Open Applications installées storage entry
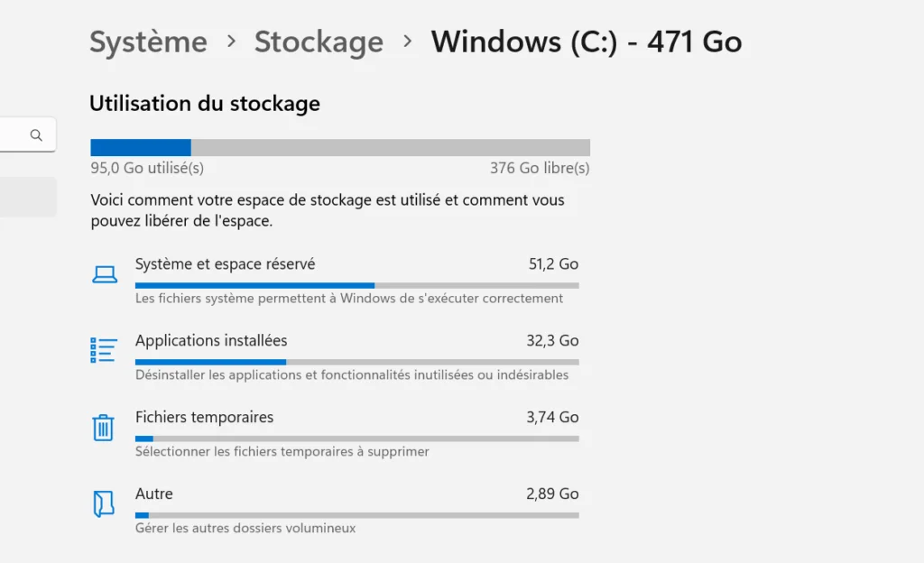The width and height of the screenshot is (924, 563). pos(211,341)
